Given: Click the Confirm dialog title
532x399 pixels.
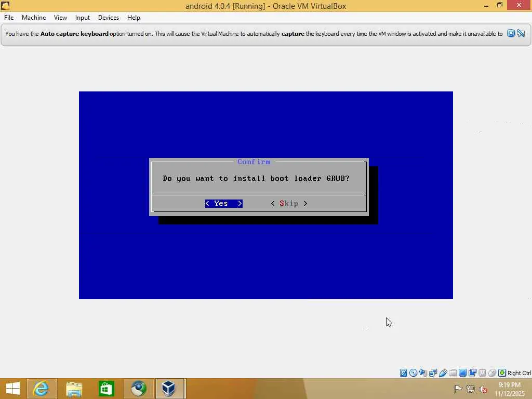Looking at the screenshot, I should [254, 162].
